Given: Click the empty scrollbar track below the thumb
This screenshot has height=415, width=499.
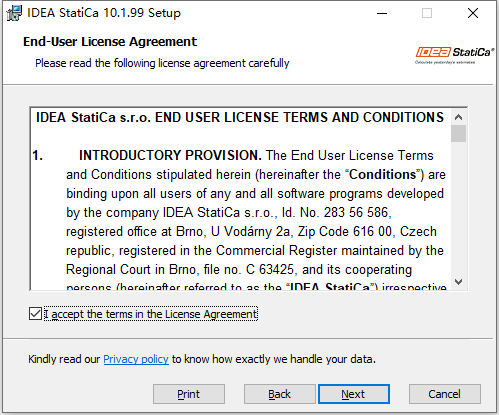Looking at the screenshot, I should click(459, 208).
